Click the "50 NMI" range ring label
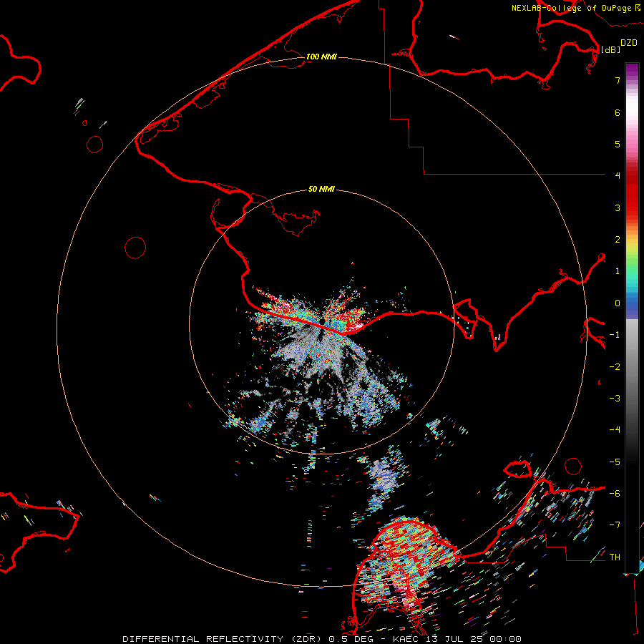This screenshot has width=644, height=644. 321,189
